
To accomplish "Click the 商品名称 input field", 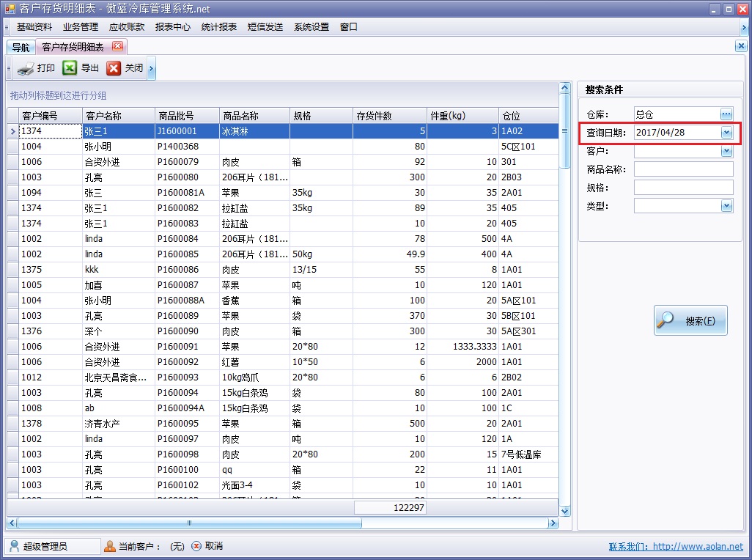I will coord(683,169).
